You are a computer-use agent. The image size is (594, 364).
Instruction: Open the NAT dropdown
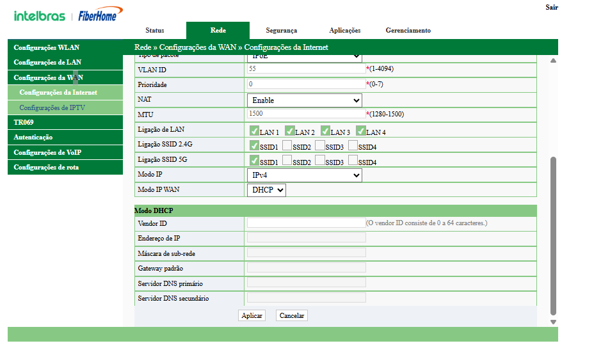click(304, 100)
